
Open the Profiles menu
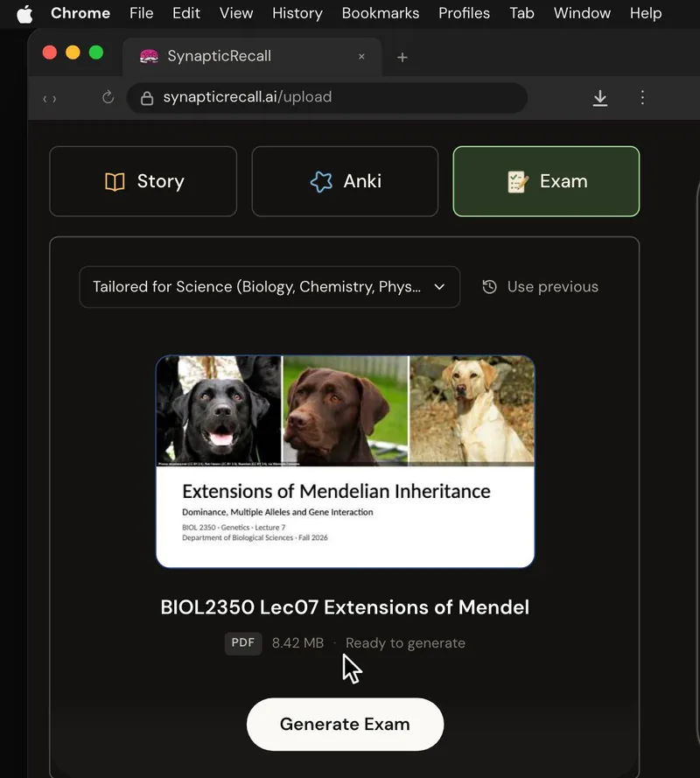coord(464,13)
